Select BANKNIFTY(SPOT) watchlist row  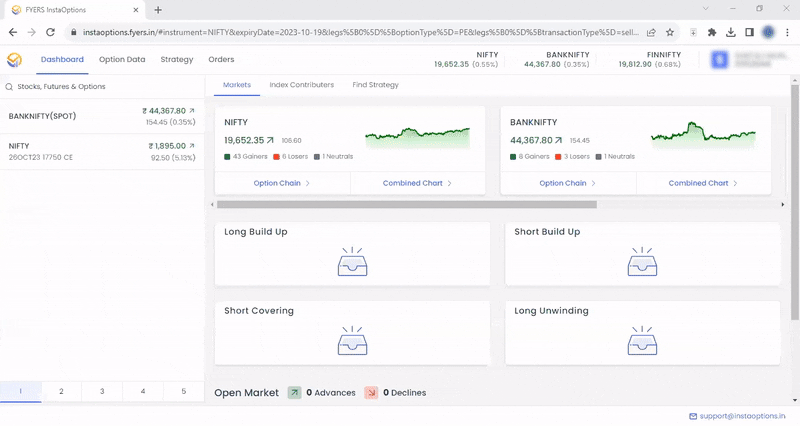point(102,116)
